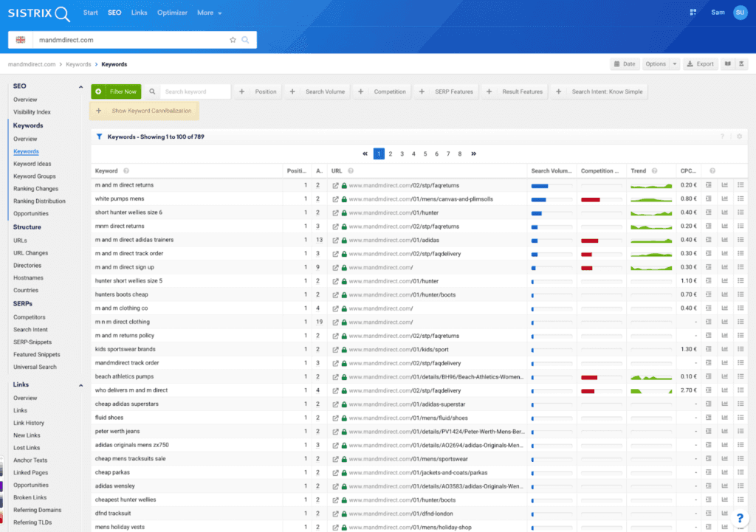Go to next pages with double arrow
The width and height of the screenshot is (756, 532).
click(x=473, y=153)
